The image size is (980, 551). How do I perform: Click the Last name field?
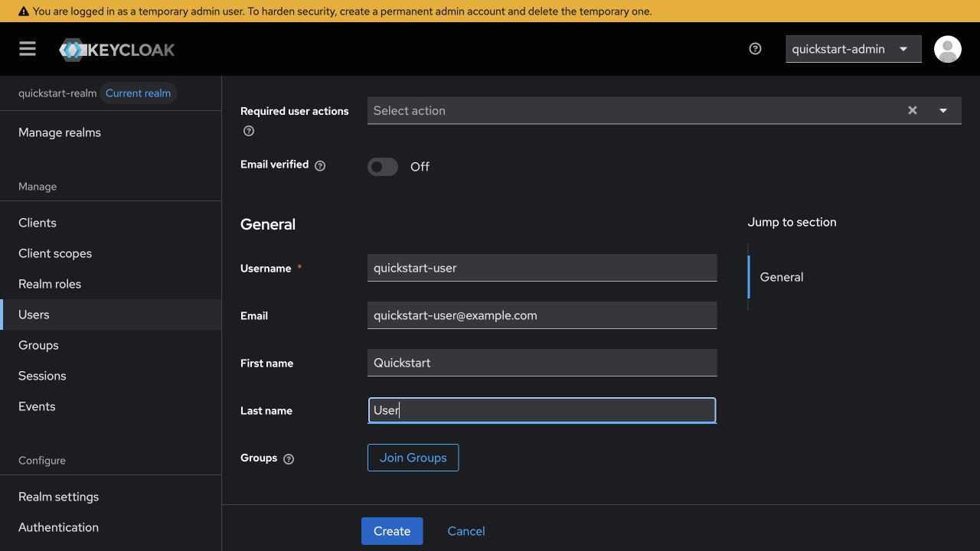point(542,410)
